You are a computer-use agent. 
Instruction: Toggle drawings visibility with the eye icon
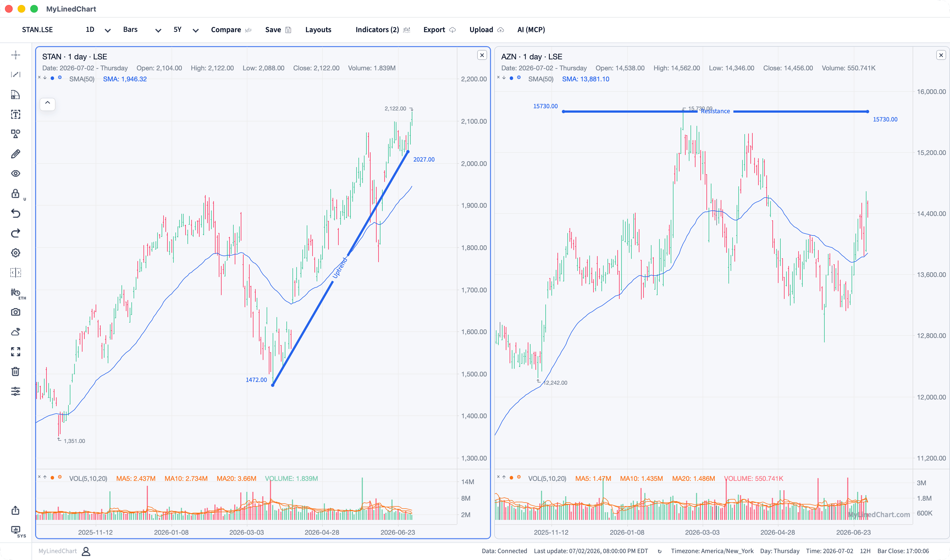pos(15,174)
